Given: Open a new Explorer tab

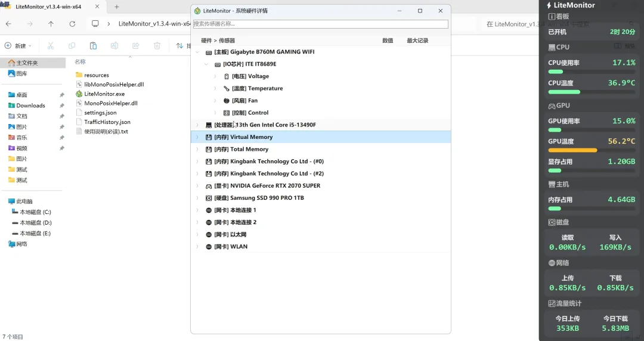Looking at the screenshot, I should pyautogui.click(x=117, y=7).
